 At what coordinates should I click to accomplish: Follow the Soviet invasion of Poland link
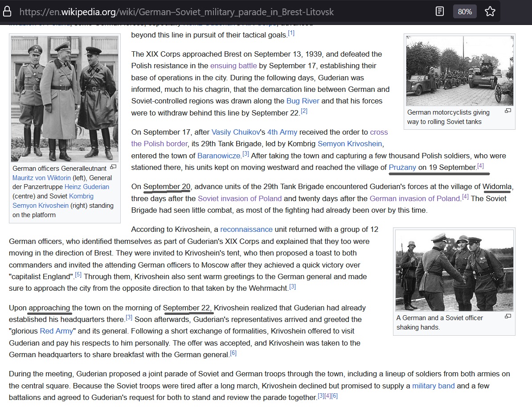point(240,199)
